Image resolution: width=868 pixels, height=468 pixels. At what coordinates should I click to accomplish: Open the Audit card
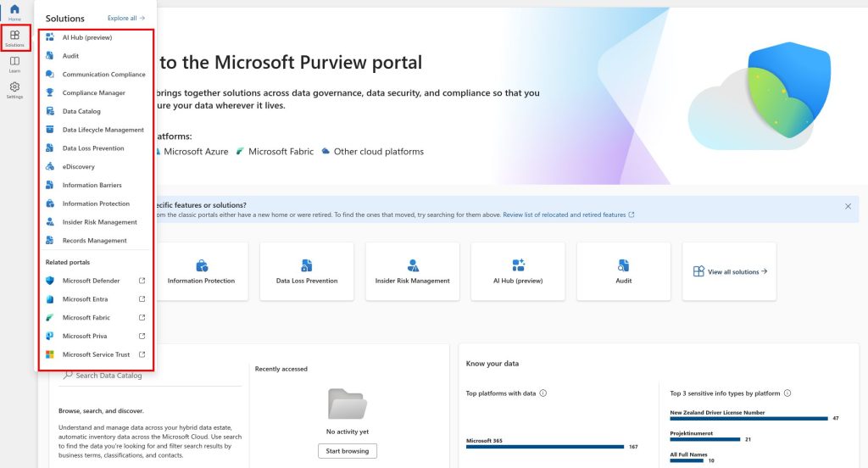(623, 271)
